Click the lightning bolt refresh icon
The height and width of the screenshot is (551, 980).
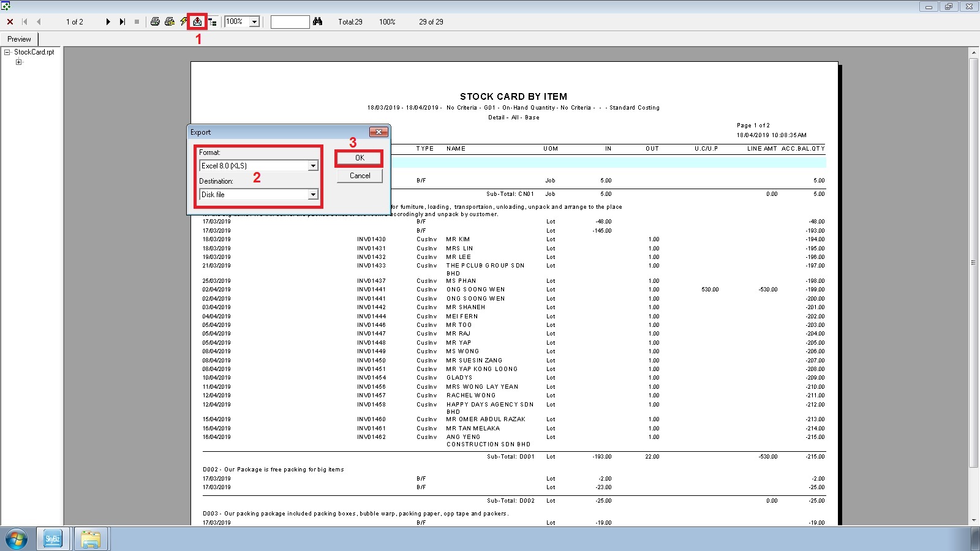[184, 22]
